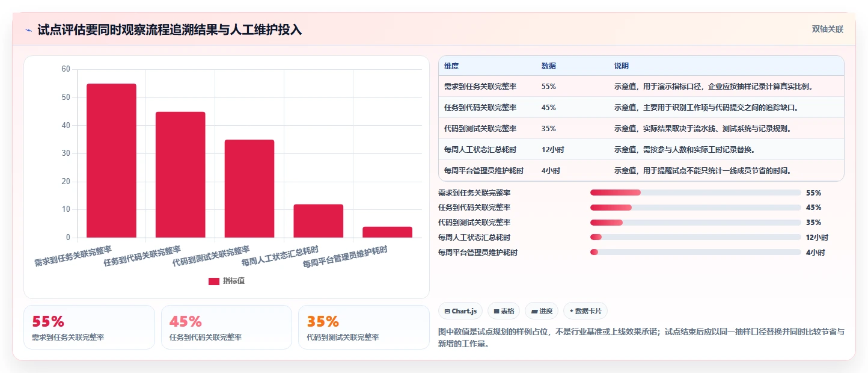Click x-axis label 需求到任务关联完整率
Viewport: 868px width, 373px height.
tap(73, 256)
